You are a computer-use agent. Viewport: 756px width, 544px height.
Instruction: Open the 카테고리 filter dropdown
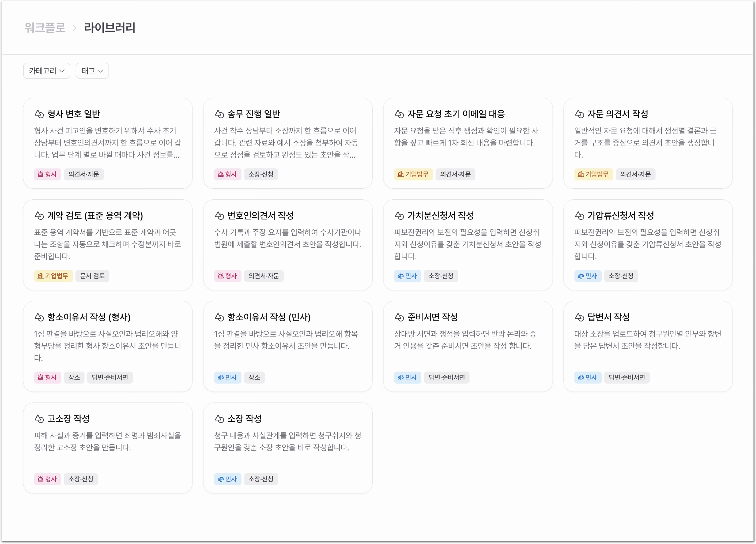47,71
